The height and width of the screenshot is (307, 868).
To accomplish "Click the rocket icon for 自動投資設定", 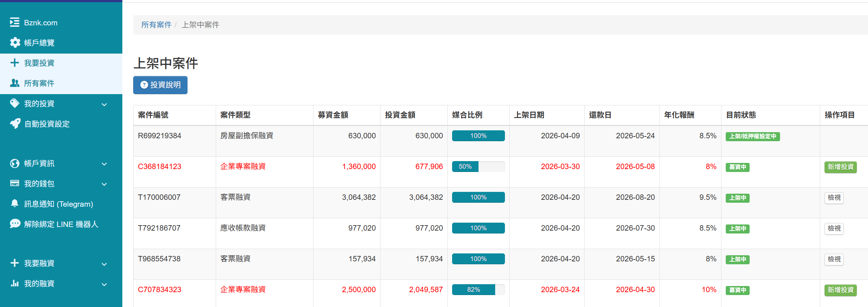I will [15, 124].
